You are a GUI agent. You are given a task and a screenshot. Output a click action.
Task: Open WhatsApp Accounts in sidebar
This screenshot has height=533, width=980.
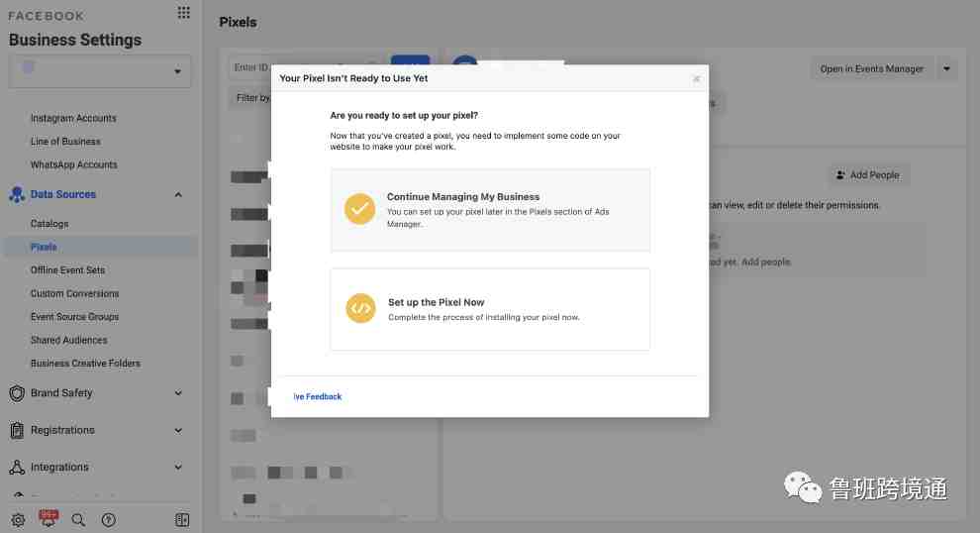(74, 164)
